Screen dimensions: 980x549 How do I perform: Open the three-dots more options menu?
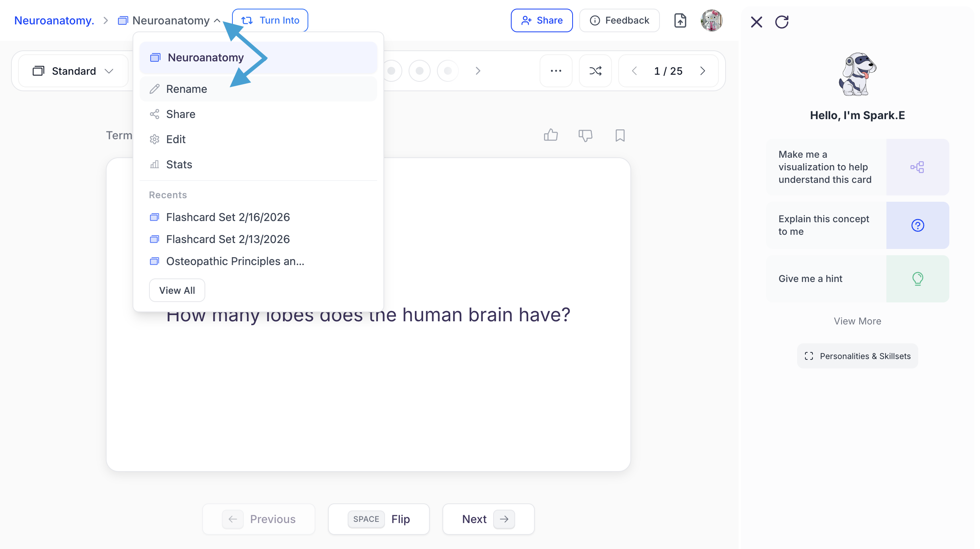click(556, 71)
